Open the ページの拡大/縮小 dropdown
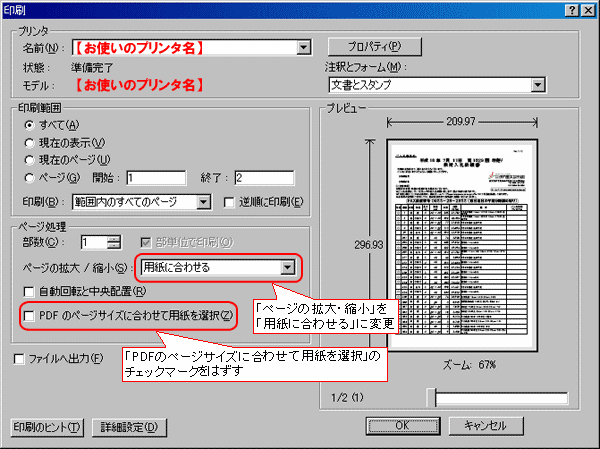 tap(287, 267)
